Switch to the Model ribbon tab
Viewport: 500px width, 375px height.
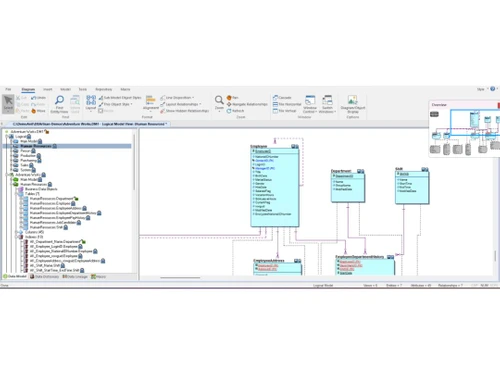point(65,89)
